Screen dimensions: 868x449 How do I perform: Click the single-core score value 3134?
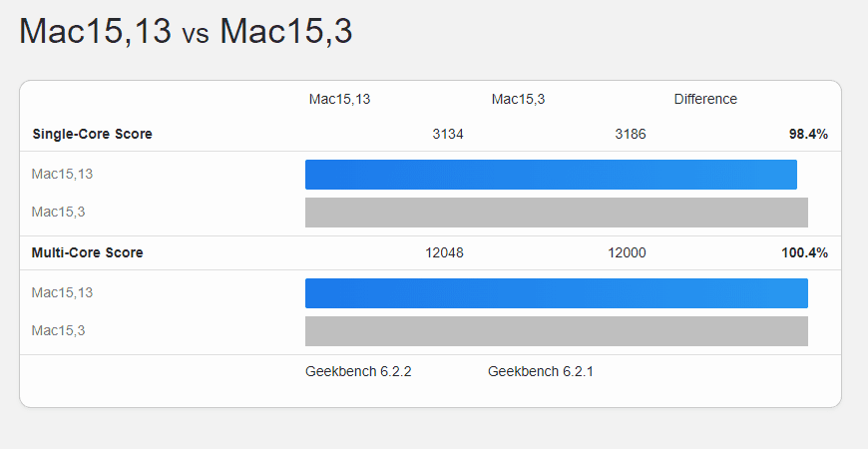point(448,134)
